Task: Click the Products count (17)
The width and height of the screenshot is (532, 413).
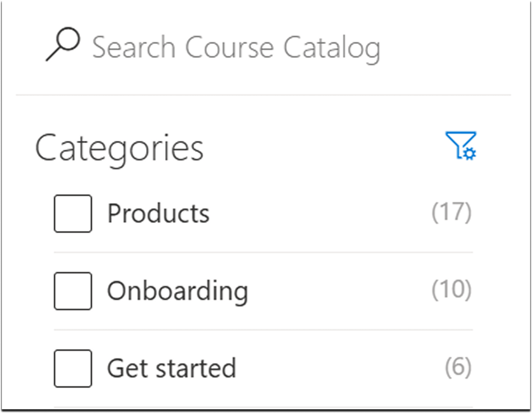Action: [x=452, y=213]
